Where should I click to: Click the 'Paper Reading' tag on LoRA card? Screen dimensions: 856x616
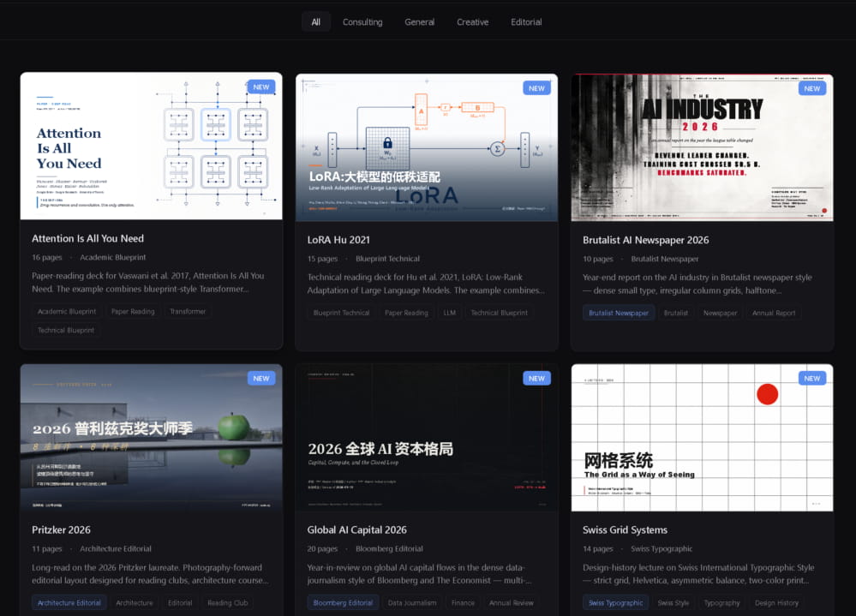406,313
